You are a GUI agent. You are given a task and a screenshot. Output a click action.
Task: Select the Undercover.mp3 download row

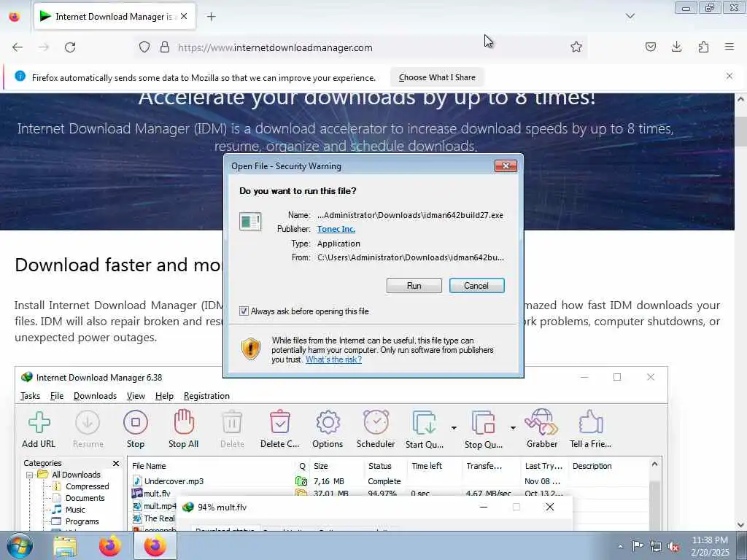[x=388, y=481]
